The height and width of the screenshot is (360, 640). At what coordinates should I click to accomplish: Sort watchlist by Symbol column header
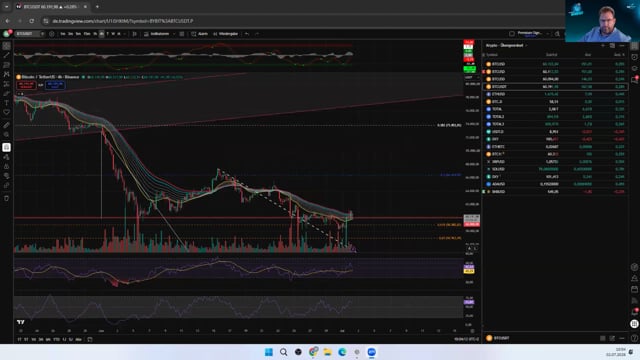[x=492, y=55]
